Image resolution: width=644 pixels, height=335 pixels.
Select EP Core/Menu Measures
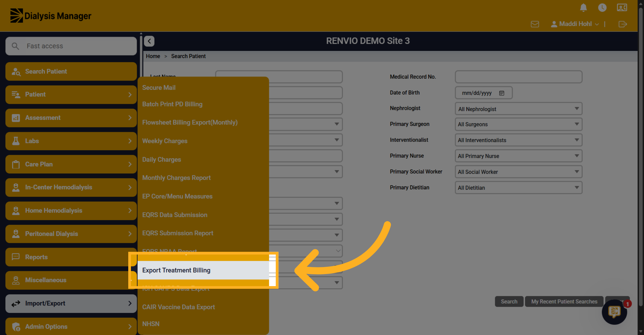[x=177, y=196]
